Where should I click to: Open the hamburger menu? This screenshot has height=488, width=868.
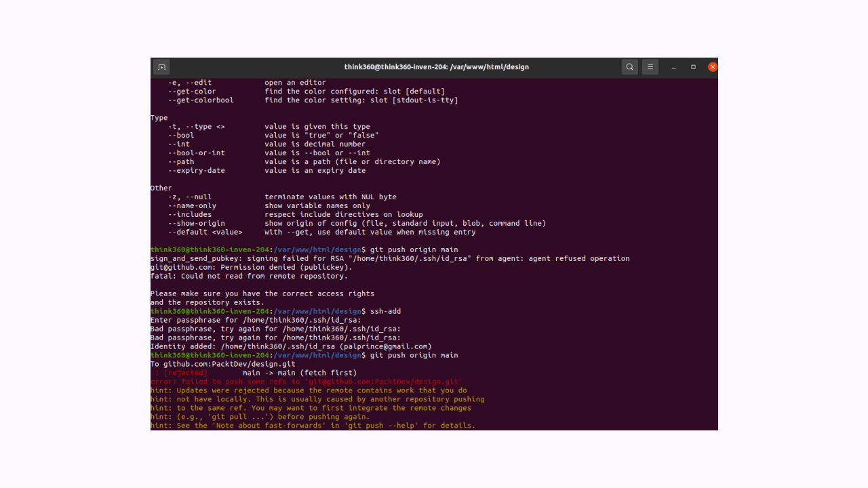point(650,66)
